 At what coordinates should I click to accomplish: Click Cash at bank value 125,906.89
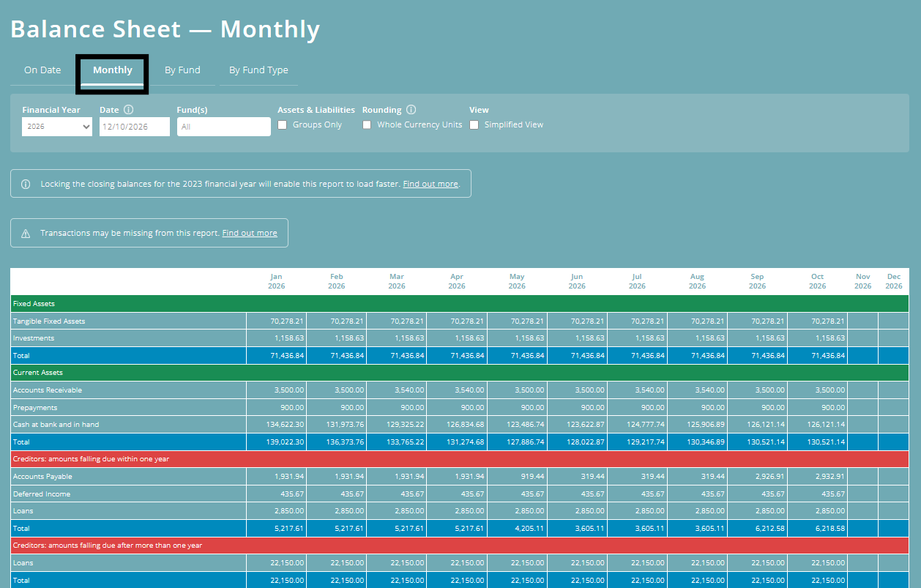coord(704,425)
